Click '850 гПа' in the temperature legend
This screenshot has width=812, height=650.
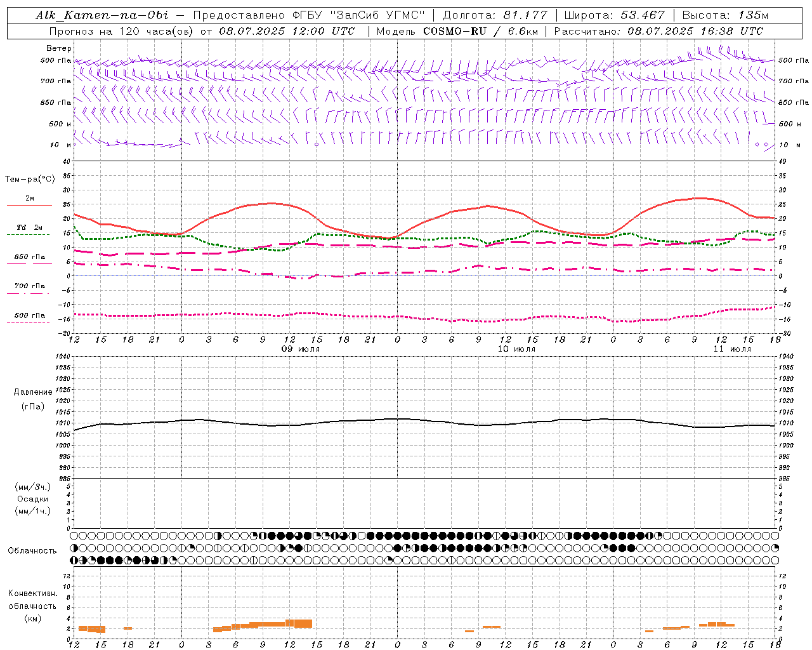coord(30,257)
